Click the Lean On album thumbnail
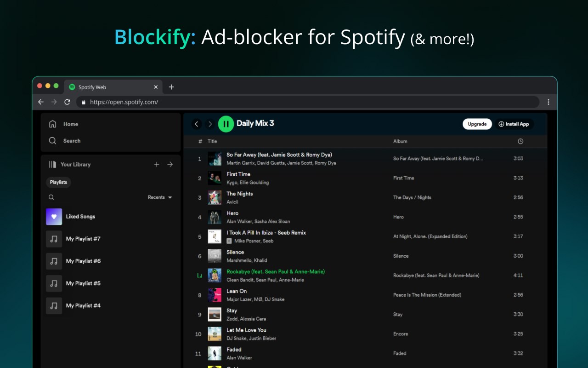The width and height of the screenshot is (588, 368). click(215, 295)
